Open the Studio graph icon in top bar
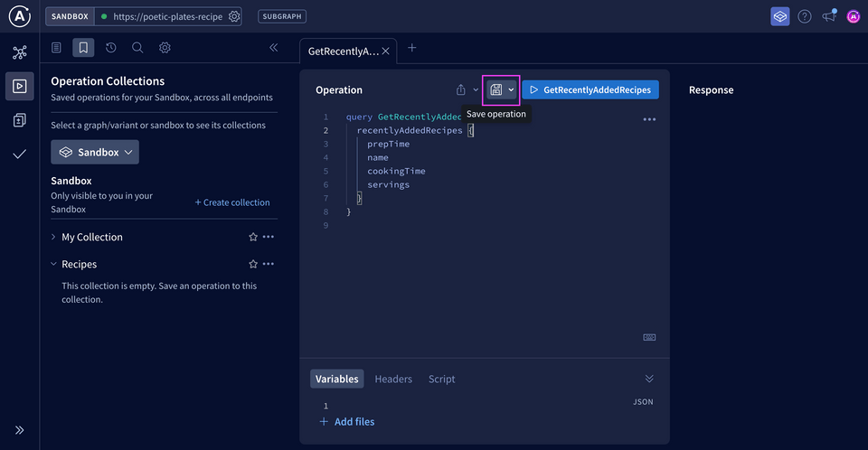Viewport: 868px width, 450px height. (x=780, y=16)
